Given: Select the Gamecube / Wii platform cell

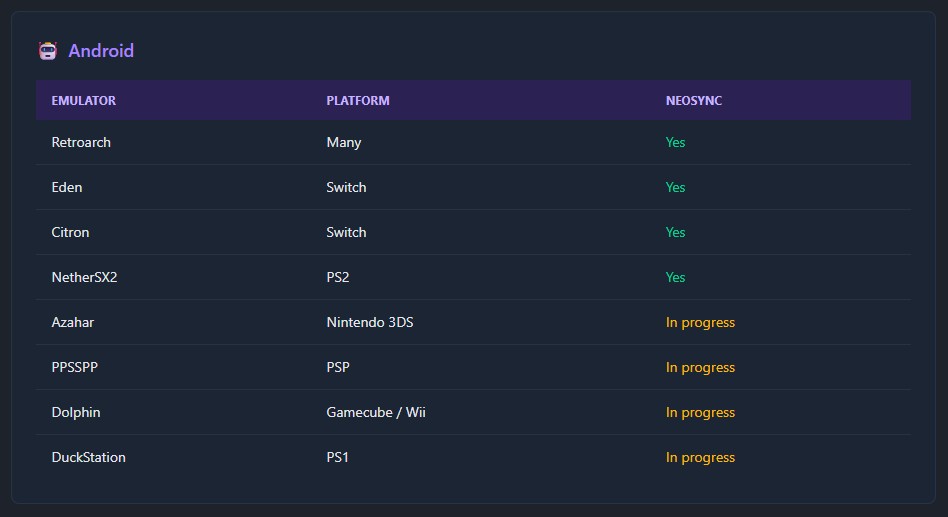Looking at the screenshot, I should pyautogui.click(x=376, y=412).
